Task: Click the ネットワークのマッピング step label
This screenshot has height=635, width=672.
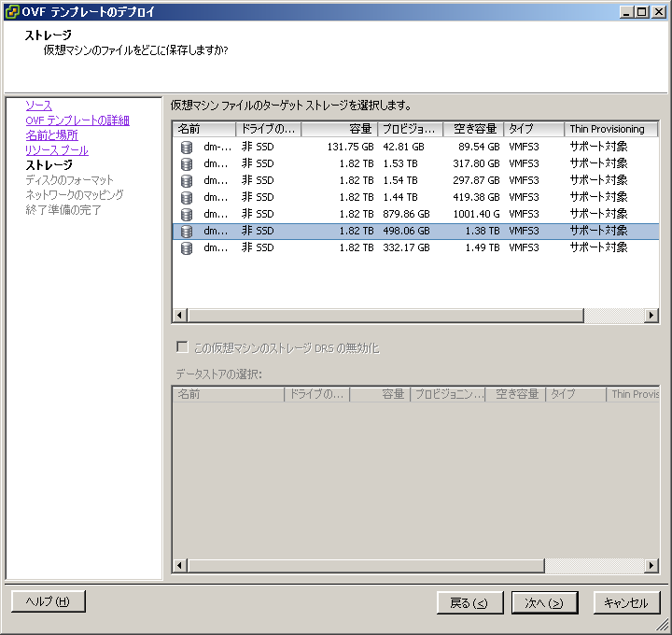Action: click(75, 195)
